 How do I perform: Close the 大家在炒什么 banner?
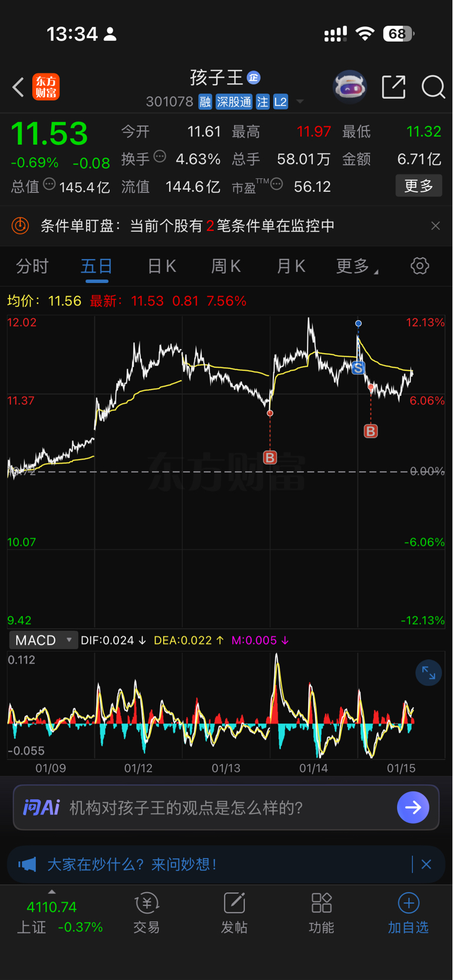(426, 864)
